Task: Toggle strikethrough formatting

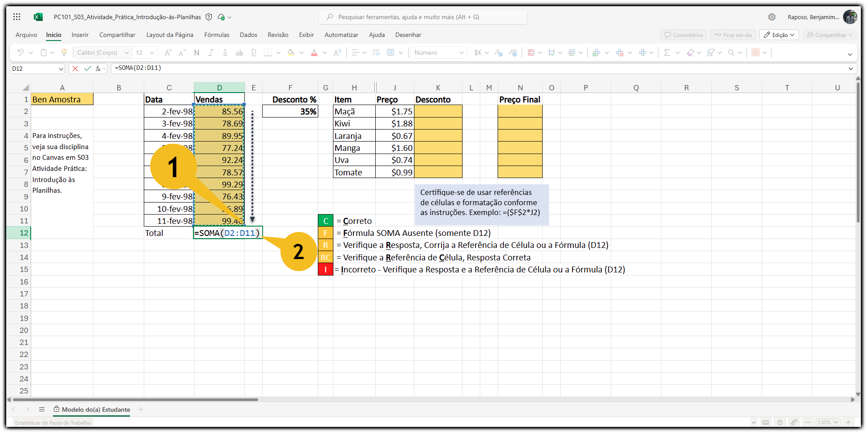Action: 239,53
